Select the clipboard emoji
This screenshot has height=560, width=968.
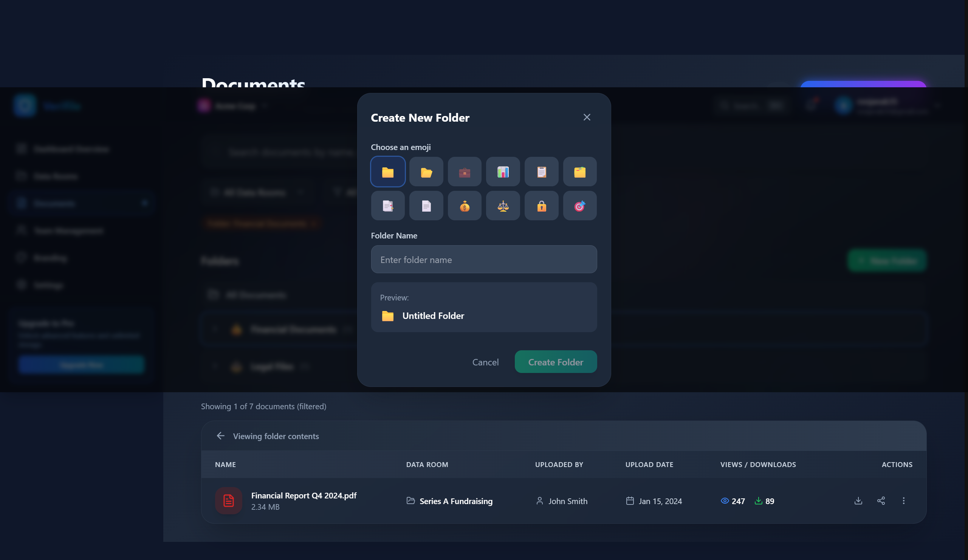[541, 172]
